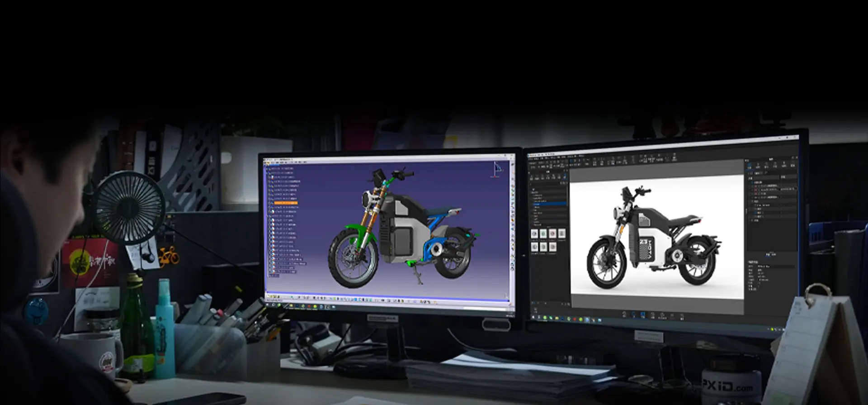The width and height of the screenshot is (868, 405).
Task: Toggle the first model's visibility checkbox in KeyShot's scene tree
Action: point(753,186)
